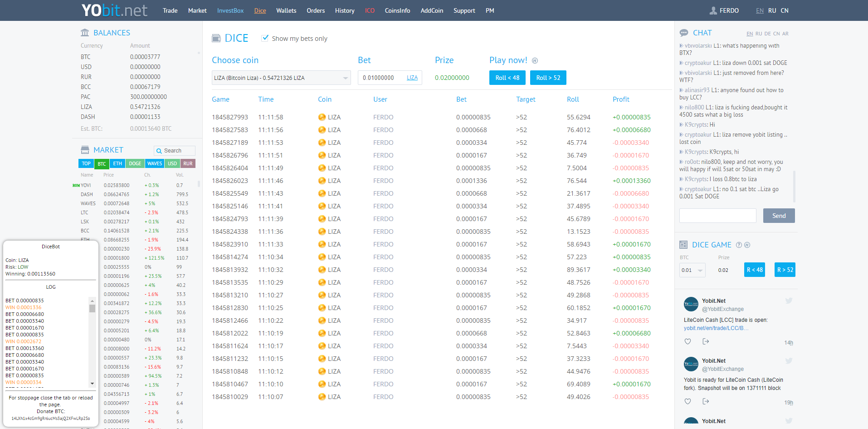Share the Yobit ready for LiteCoin Cash tweet
The image size is (868, 429).
706,401
